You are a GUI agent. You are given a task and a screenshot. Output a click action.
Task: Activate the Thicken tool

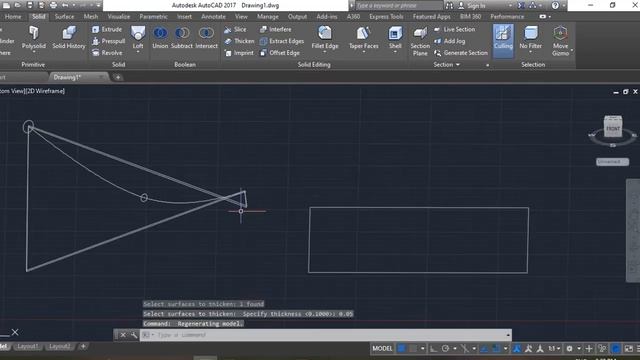[239, 41]
